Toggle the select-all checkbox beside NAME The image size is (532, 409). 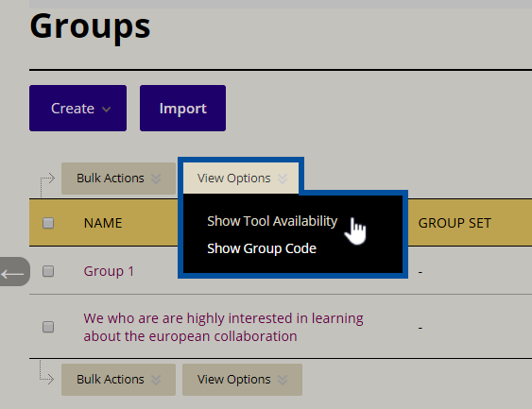[48, 223]
